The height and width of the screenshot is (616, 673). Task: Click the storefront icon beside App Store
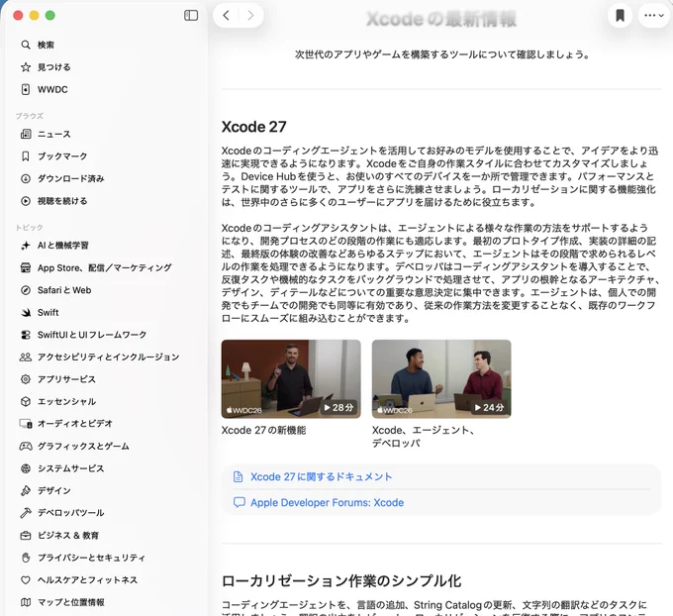26,267
